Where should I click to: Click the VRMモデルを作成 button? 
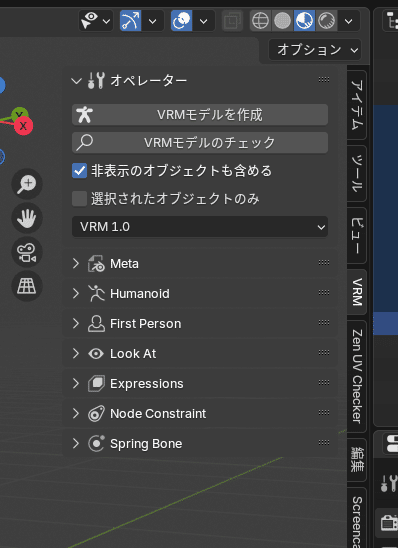coord(200,115)
